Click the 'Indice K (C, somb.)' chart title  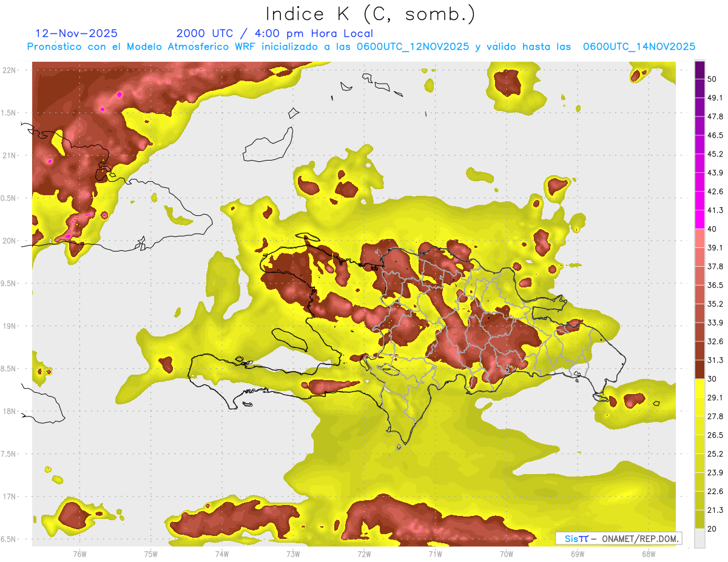pos(371,14)
